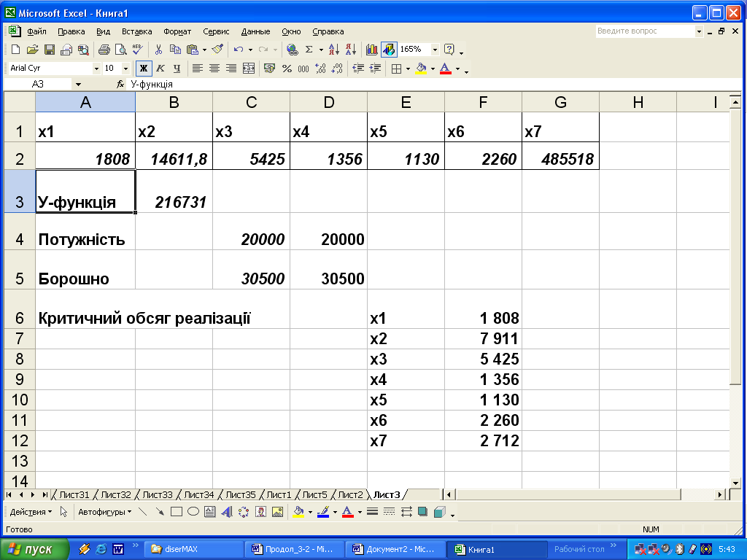
Task: Expand the Borders dropdown arrow
Action: 408,69
